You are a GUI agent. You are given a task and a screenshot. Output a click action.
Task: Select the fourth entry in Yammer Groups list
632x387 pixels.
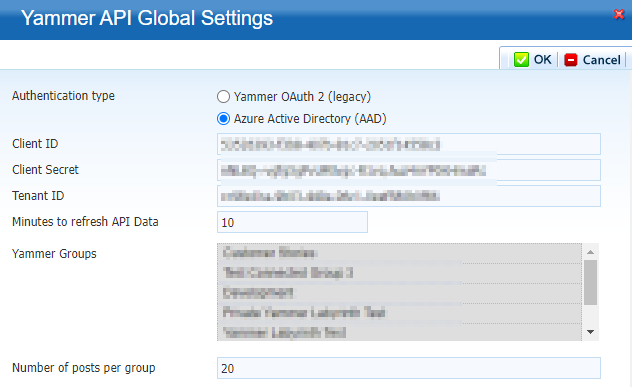pos(399,313)
